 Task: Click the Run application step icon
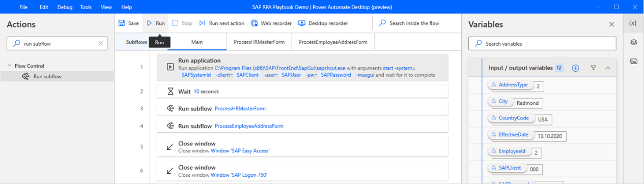170,67
